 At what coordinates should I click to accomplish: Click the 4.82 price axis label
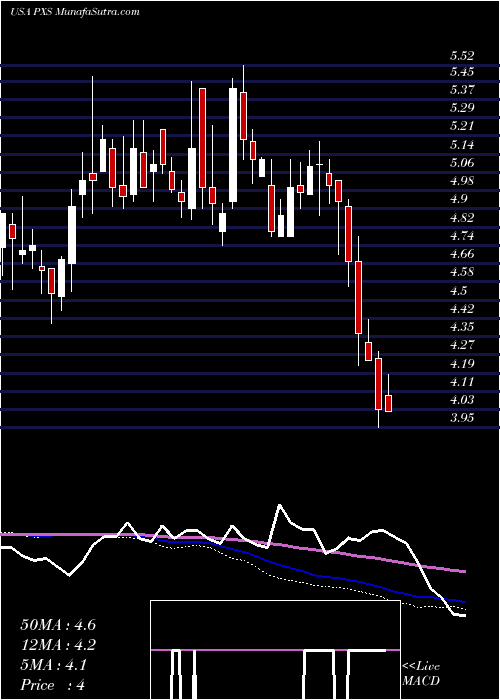click(462, 217)
